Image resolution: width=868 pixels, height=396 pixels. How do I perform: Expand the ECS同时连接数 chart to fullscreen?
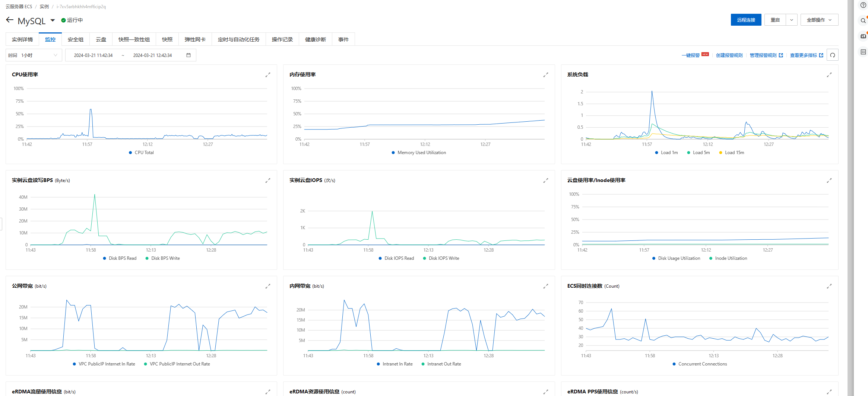coord(829,286)
